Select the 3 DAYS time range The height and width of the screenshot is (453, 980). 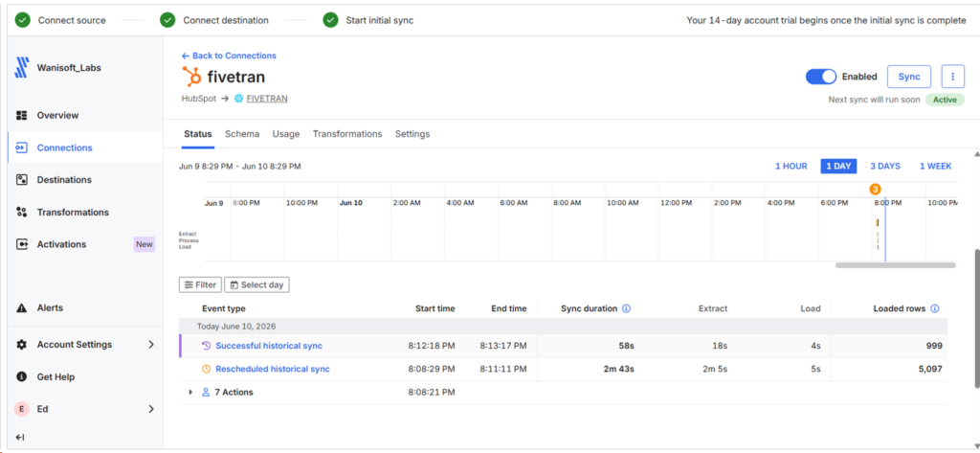click(885, 166)
